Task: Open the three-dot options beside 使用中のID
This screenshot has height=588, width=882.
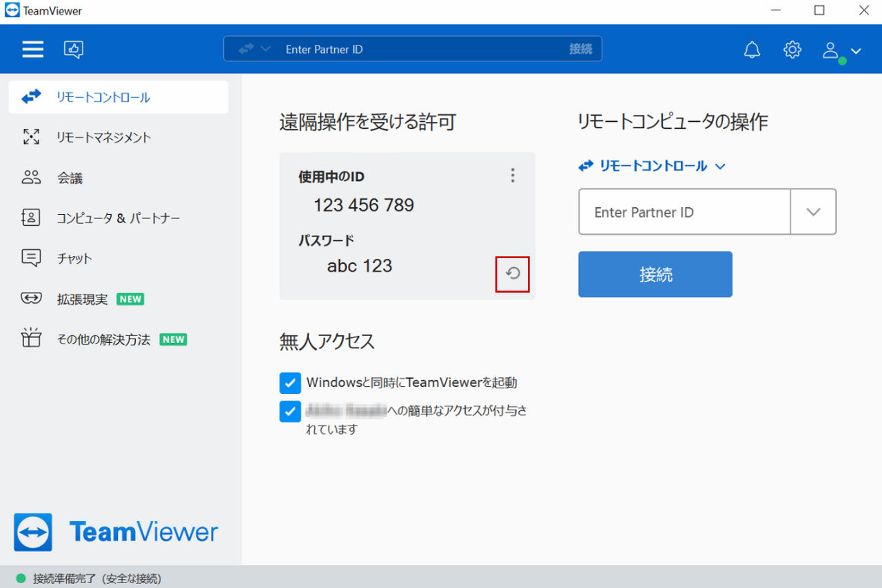Action: click(512, 176)
